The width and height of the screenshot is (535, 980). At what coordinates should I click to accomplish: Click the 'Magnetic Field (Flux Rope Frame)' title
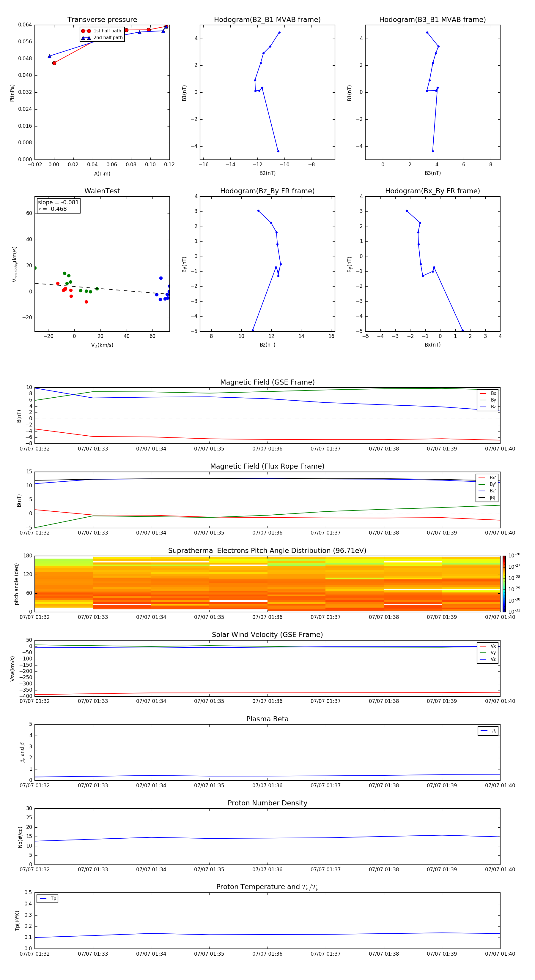click(x=267, y=467)
